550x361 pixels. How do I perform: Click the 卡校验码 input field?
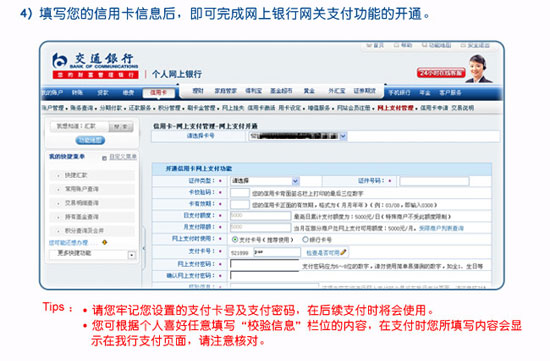point(240,193)
